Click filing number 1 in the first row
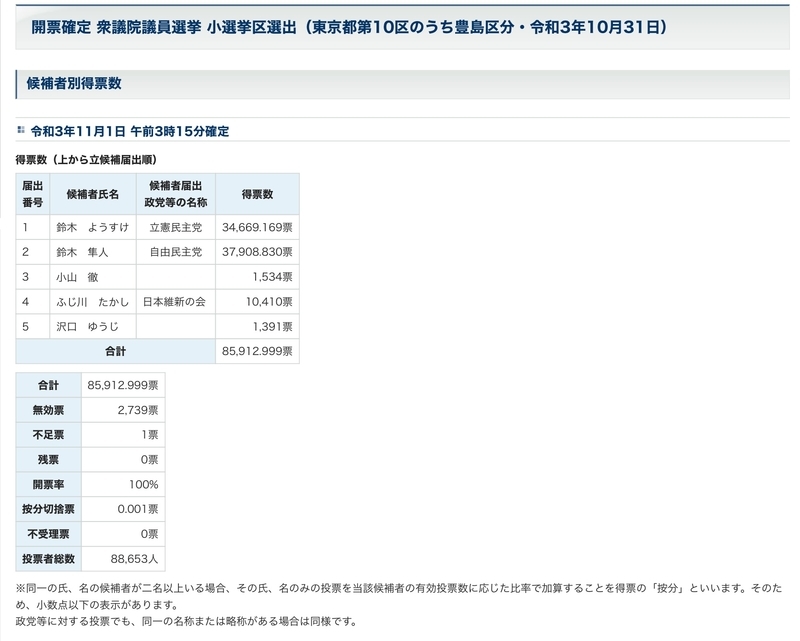Viewport: 800px width, 641px height. coord(25,227)
